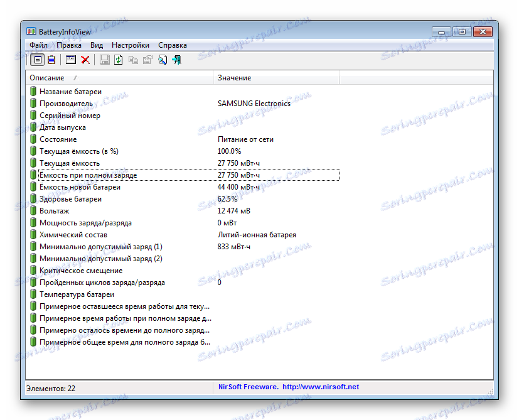Viewport: 519px width, 420px height.
Task: Open the Настройки menu
Action: tap(130, 45)
